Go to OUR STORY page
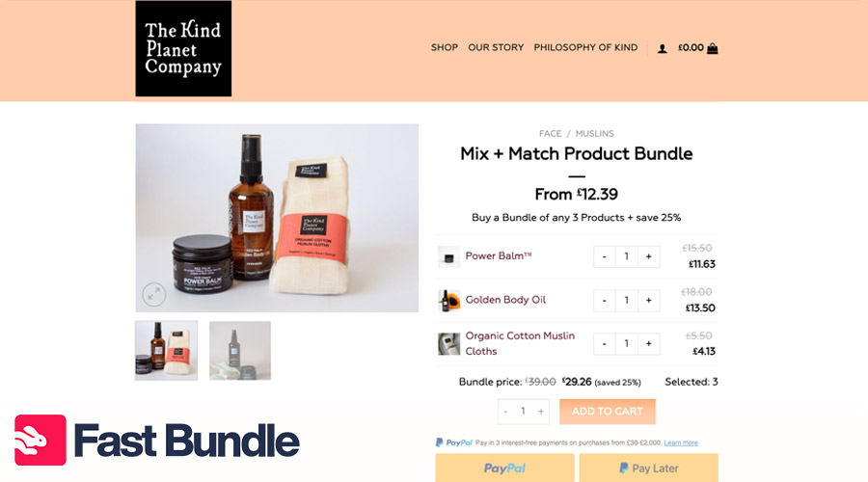This screenshot has height=482, width=868. click(x=496, y=47)
